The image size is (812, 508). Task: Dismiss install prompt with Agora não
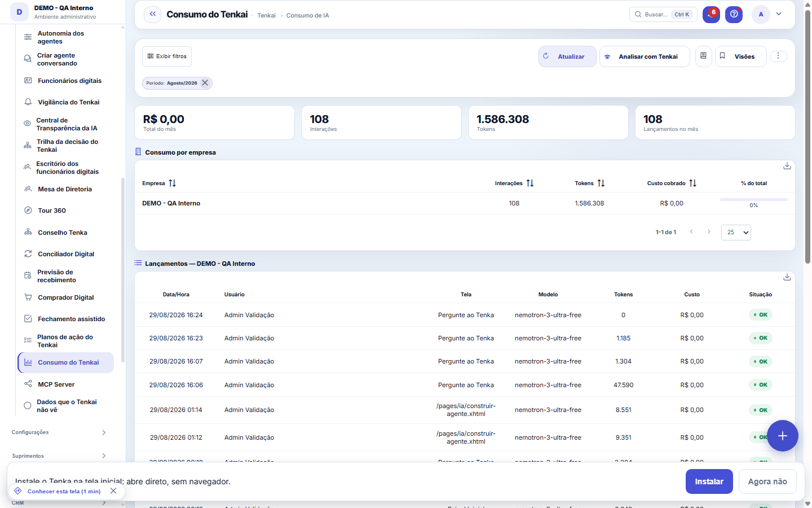click(767, 481)
